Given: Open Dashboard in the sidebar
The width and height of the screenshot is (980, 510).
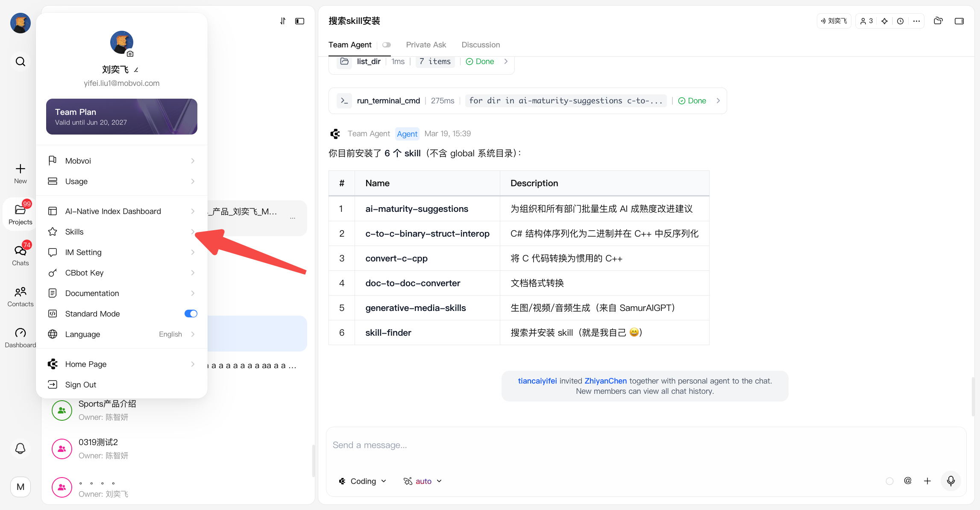Looking at the screenshot, I should click(x=20, y=337).
